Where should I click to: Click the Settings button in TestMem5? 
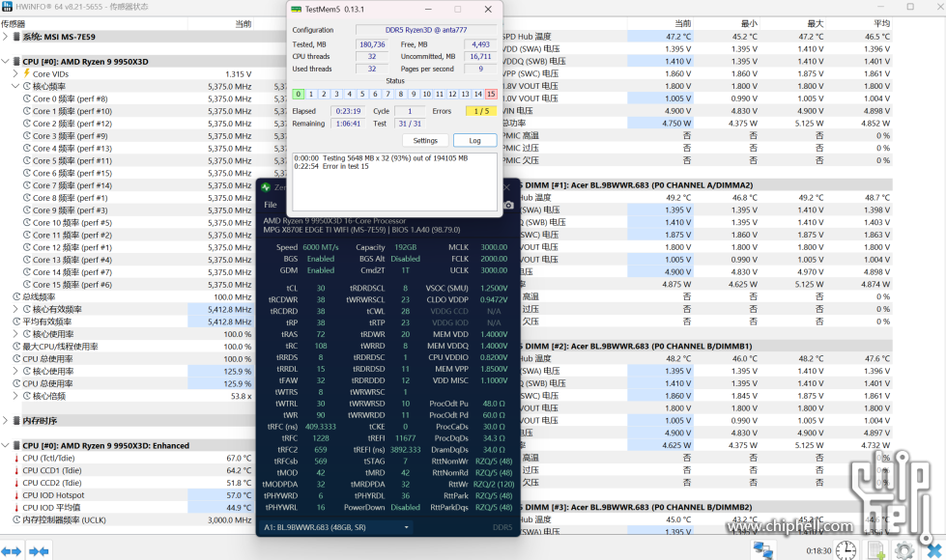(x=425, y=140)
